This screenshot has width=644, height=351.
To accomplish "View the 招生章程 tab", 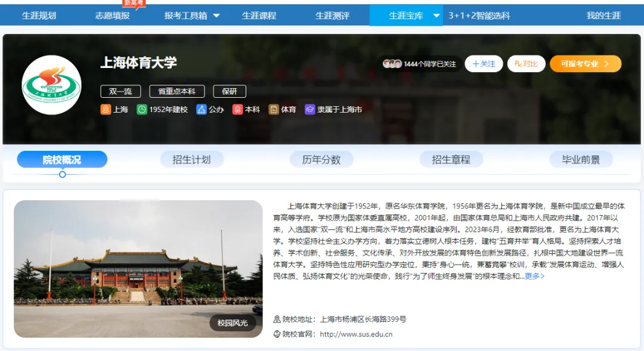I will 451,159.
